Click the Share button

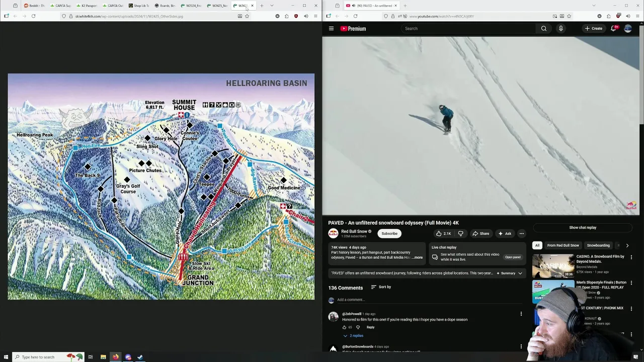tap(480, 233)
